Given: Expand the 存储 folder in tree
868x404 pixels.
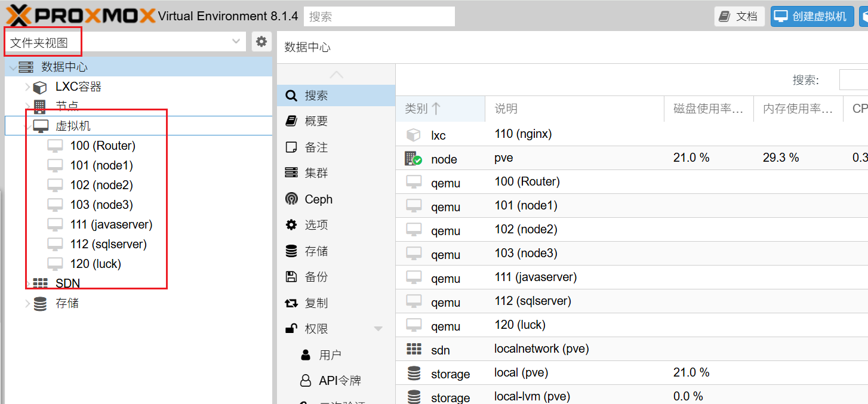Looking at the screenshot, I should (x=27, y=304).
